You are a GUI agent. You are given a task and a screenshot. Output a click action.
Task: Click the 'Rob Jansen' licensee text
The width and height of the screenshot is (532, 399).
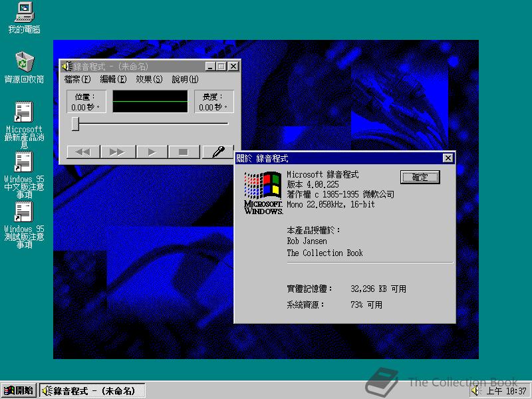tap(307, 241)
